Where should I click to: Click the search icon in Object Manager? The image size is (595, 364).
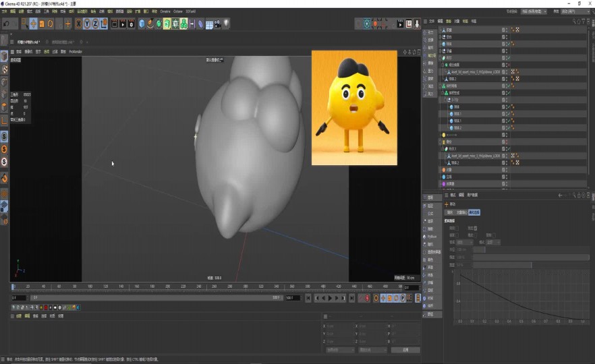[574, 22]
